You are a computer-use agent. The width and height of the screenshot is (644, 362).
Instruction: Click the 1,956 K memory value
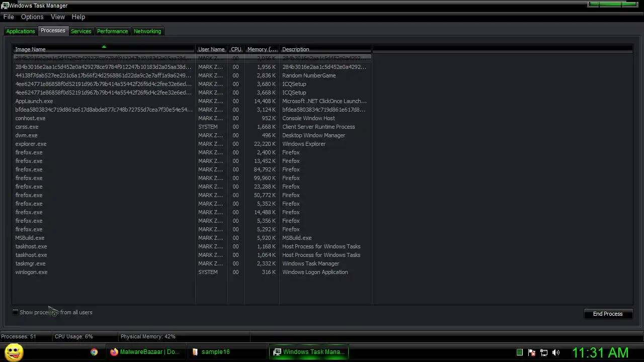(x=266, y=67)
